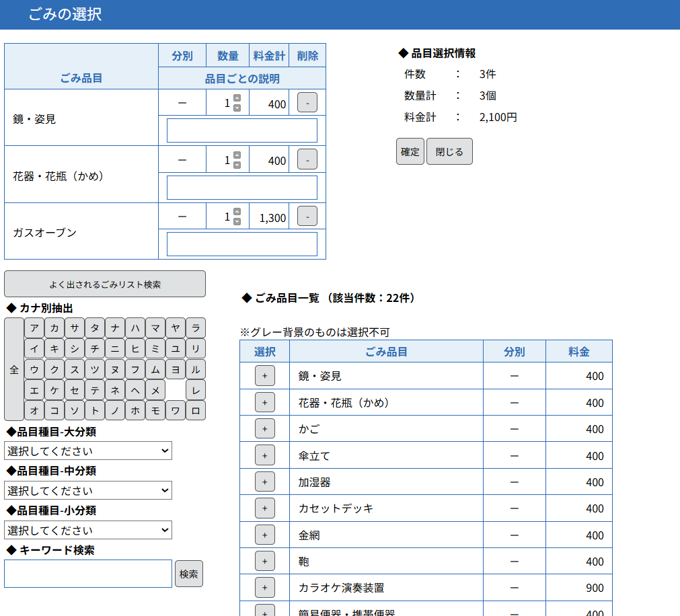Add カラオケ演奏装置 to the list

pos(264,588)
